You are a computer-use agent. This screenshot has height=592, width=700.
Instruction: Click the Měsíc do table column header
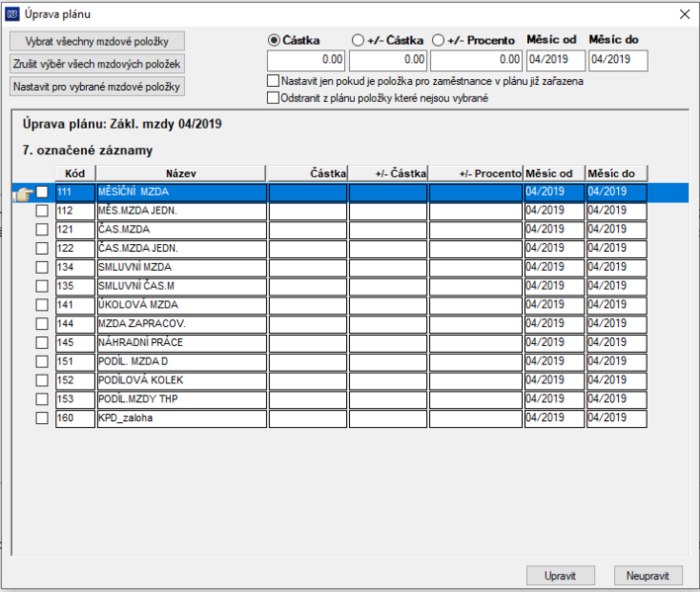click(617, 173)
